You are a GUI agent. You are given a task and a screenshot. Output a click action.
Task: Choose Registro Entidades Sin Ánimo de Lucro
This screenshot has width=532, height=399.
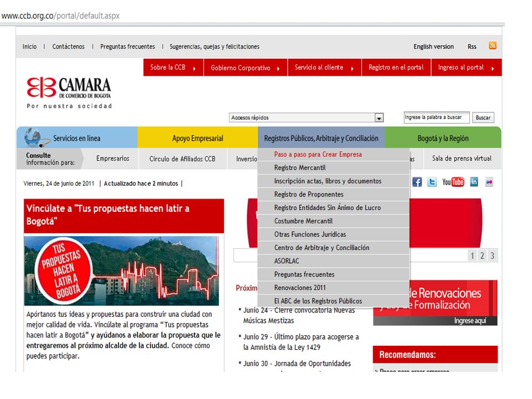pos(334,208)
